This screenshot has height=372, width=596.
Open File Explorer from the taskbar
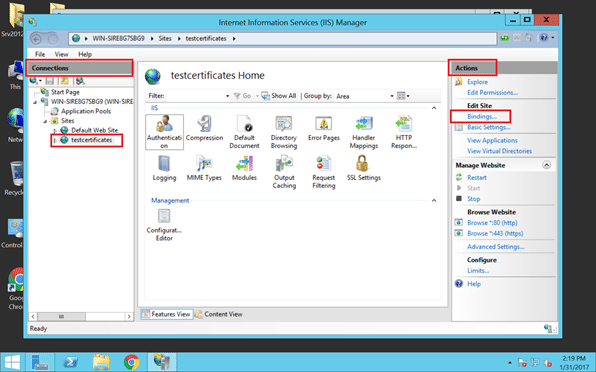coord(101,362)
